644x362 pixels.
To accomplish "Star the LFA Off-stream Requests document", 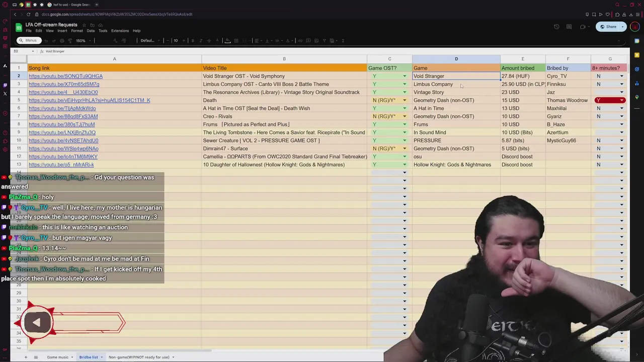I will (84, 25).
